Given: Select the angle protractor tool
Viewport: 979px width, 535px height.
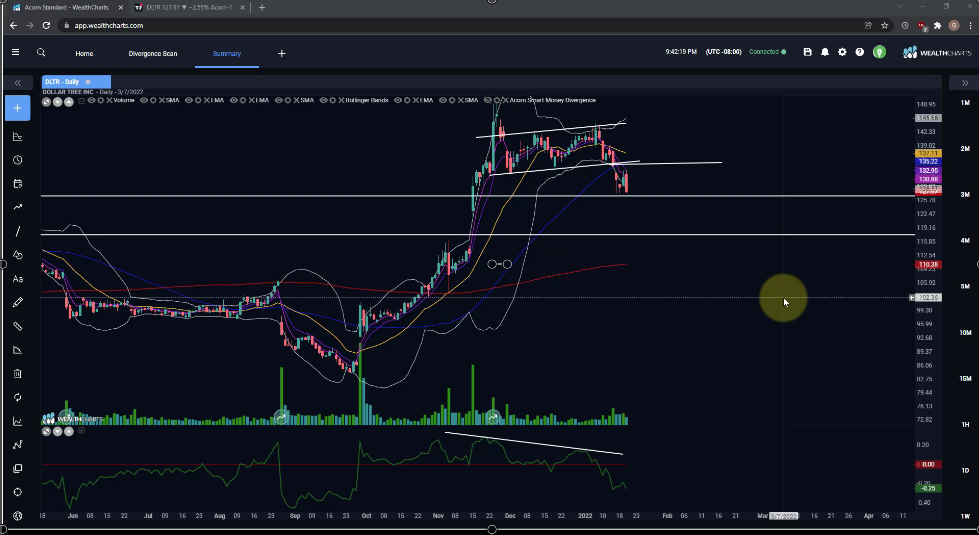Looking at the screenshot, I should (17, 350).
